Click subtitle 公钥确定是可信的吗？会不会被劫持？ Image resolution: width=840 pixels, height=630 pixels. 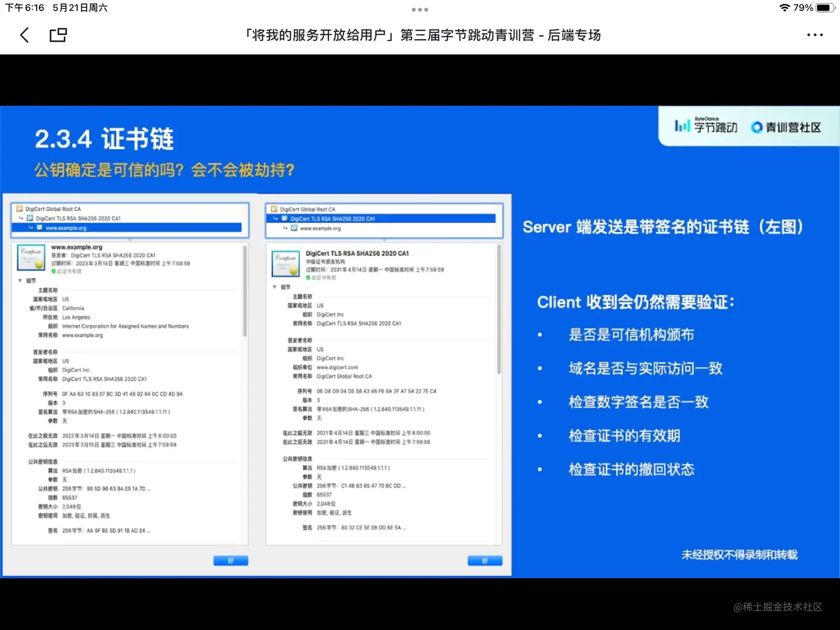point(164,169)
